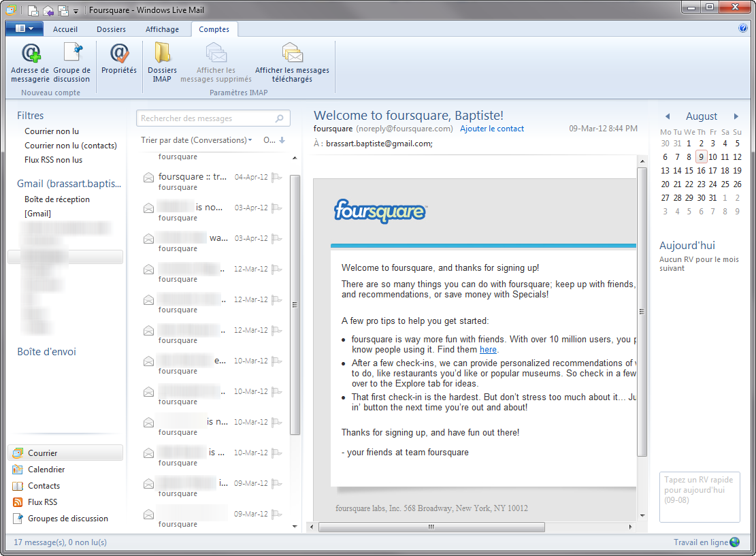756x556 pixels.
Task: Click Travail en ligne status text
Action: coord(701,542)
